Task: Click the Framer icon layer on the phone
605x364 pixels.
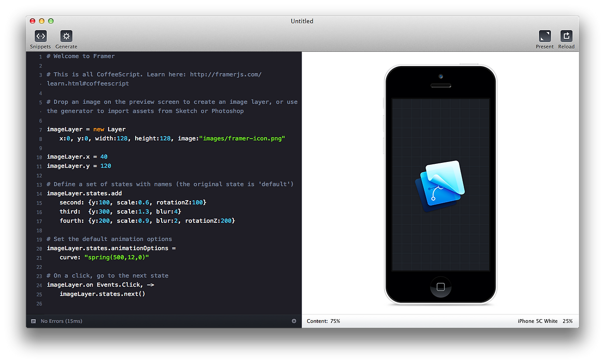Action: 441,186
